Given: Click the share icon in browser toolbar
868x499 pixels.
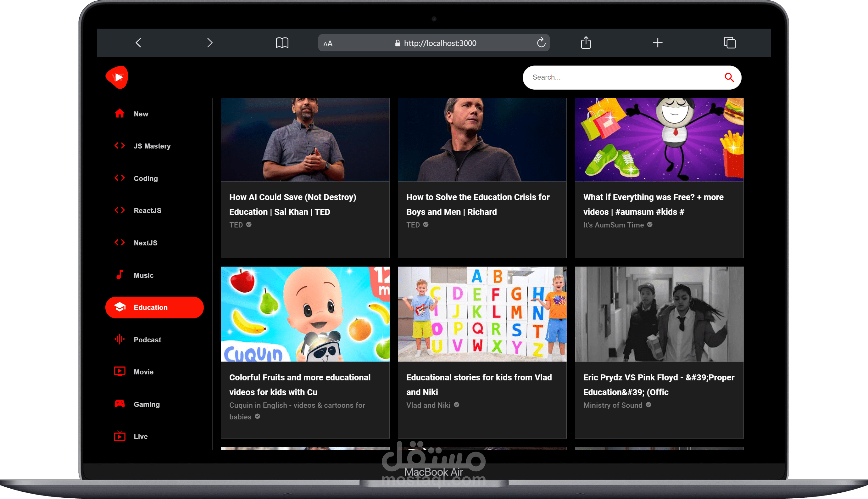Looking at the screenshot, I should tap(586, 43).
